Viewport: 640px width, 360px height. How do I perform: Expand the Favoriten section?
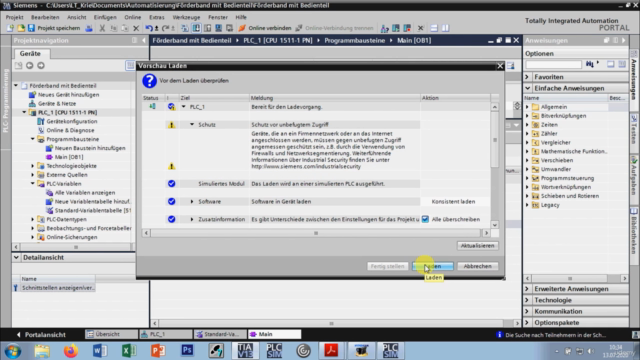527,77
